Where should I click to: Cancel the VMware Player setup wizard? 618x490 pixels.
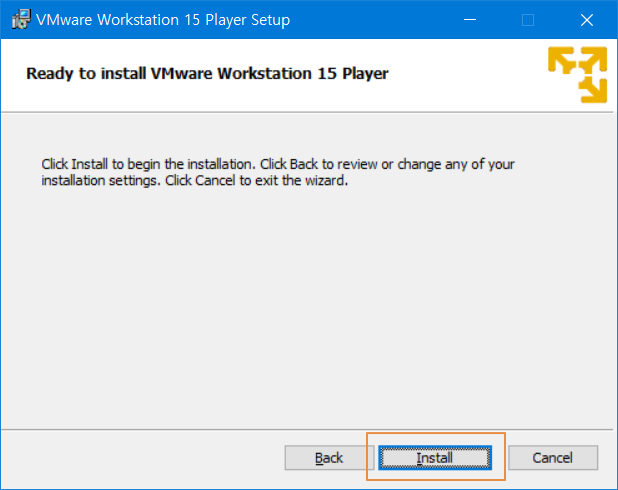tap(553, 458)
